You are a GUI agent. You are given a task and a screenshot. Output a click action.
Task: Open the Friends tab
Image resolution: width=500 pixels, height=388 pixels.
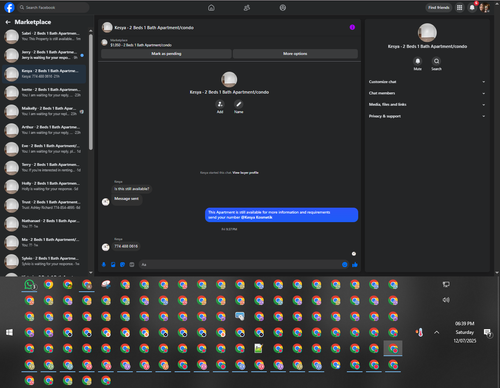[x=247, y=8]
